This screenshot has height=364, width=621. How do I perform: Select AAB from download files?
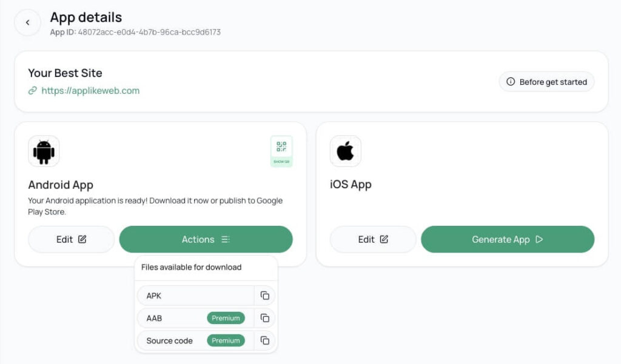click(x=173, y=318)
